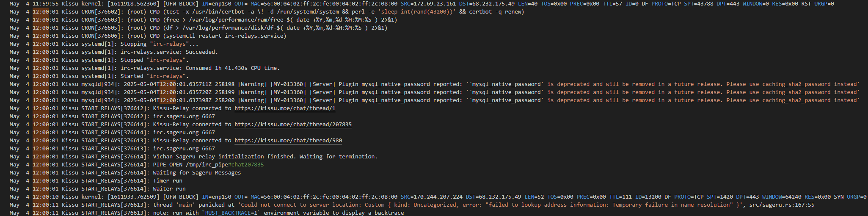Click the Consumed 1h 41.430s CPU line
The width and height of the screenshot is (868, 216).
tap(144, 68)
